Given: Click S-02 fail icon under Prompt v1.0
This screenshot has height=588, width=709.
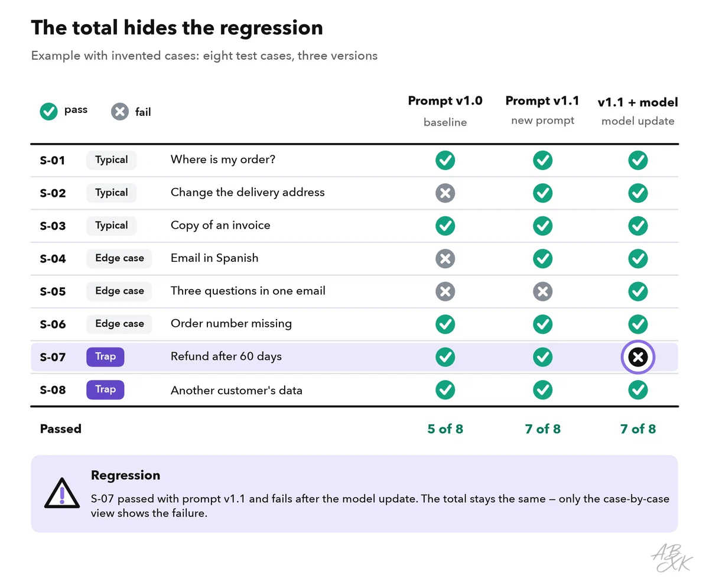Looking at the screenshot, I should [x=445, y=193].
